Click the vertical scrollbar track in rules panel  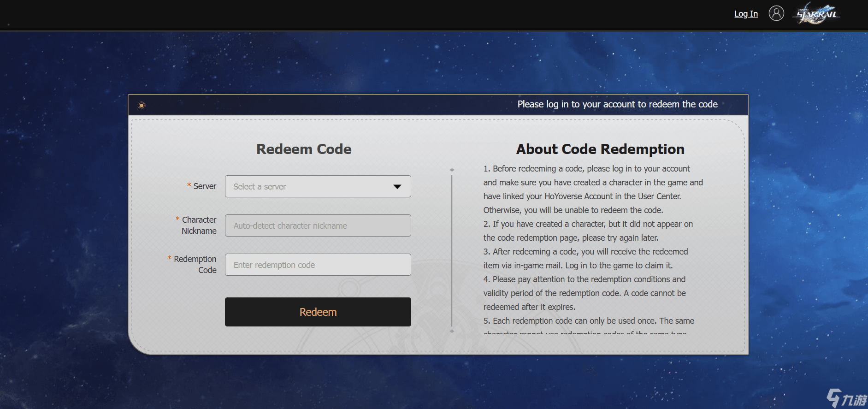point(452,249)
